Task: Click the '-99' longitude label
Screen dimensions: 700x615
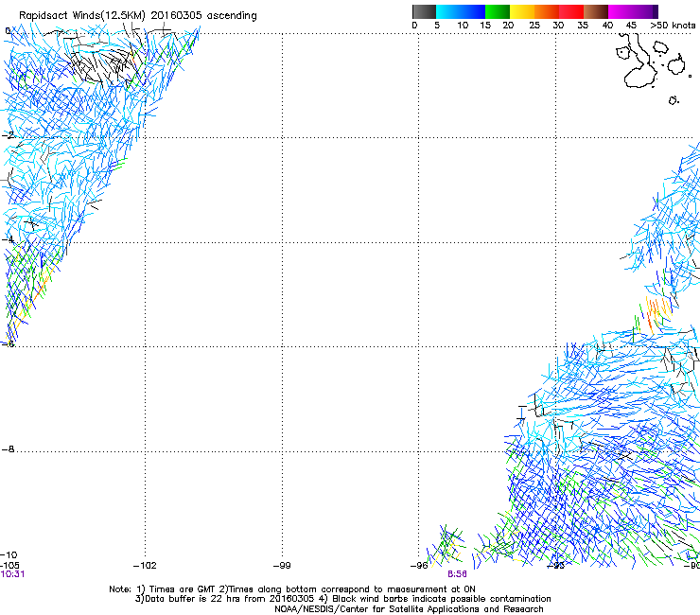Action: [x=282, y=566]
